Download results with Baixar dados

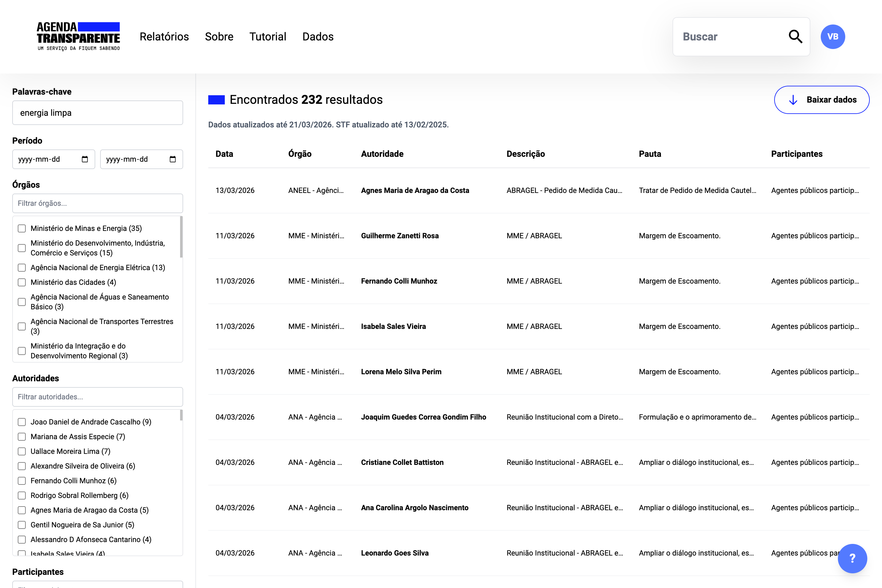pyautogui.click(x=822, y=100)
